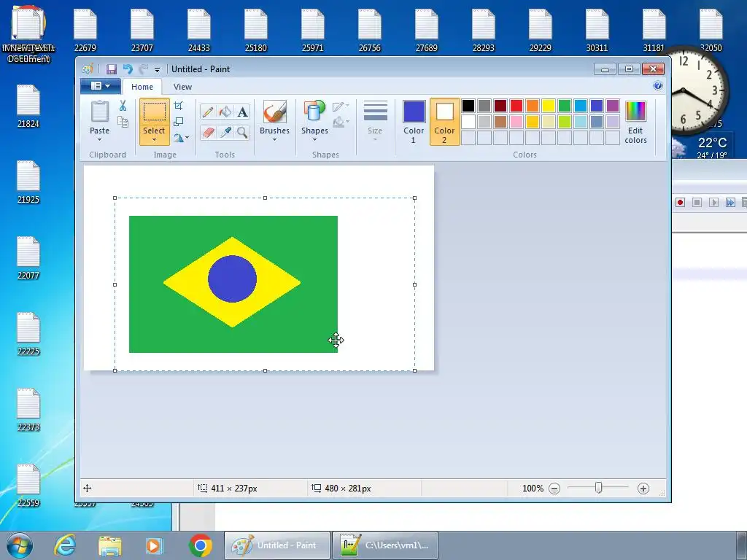Open the shape Outline dropdown
Image resolution: width=747 pixels, height=560 pixels.
pyautogui.click(x=341, y=106)
